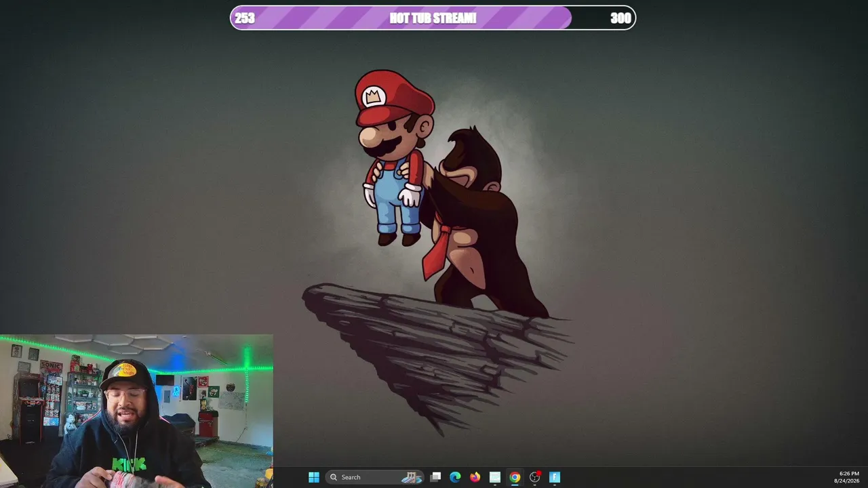The image size is (868, 488).
Task: Open the teal window app on taskbar
Action: 495,477
